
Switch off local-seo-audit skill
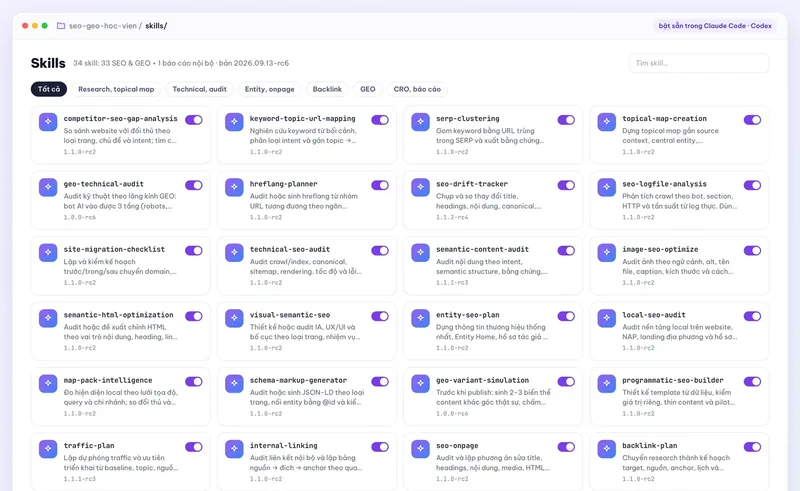753,316
